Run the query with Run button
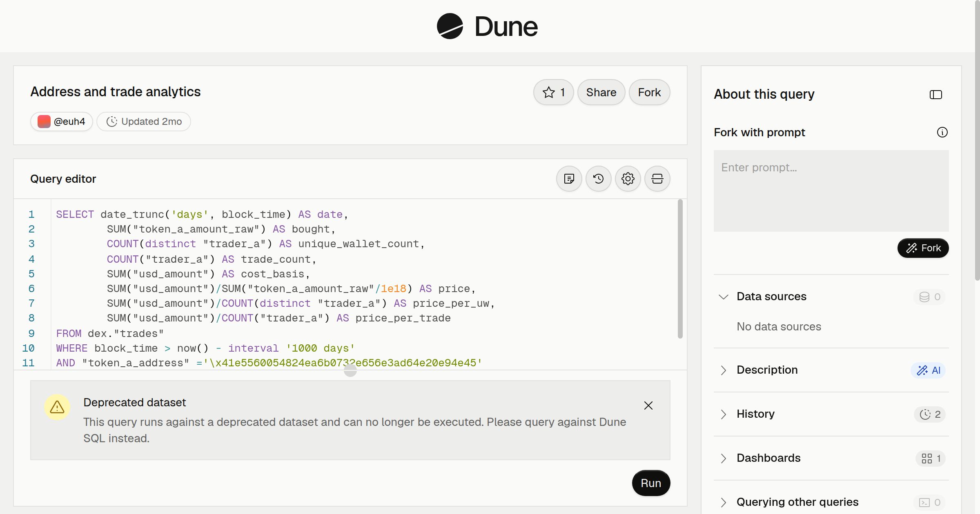The image size is (980, 514). pos(651,483)
